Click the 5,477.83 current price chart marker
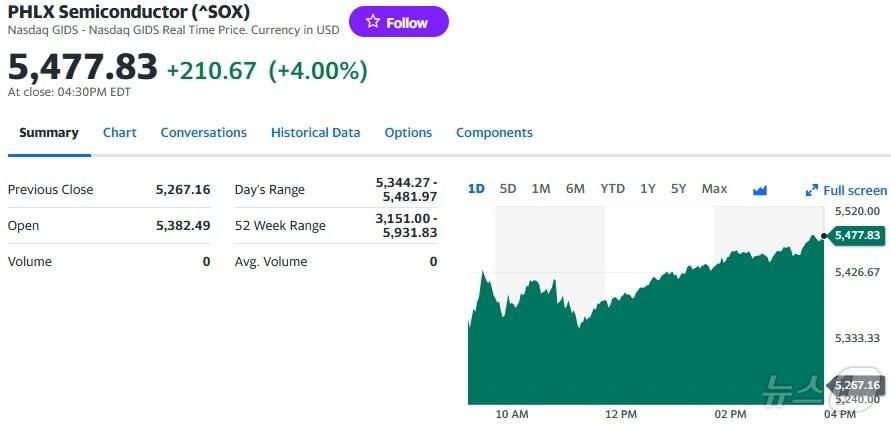 [856, 235]
